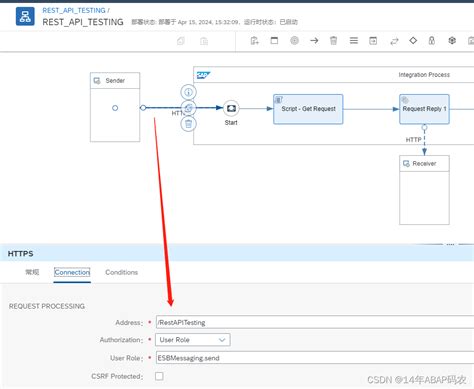Open the message transformers swap-arrows icon
This screenshot has width=474, height=389.
394,41
